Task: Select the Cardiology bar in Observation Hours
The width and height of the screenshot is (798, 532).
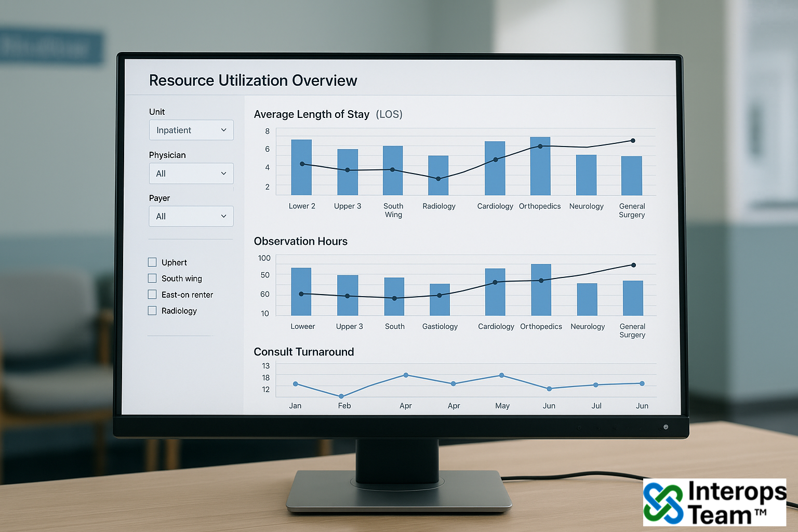Action: pos(495,292)
